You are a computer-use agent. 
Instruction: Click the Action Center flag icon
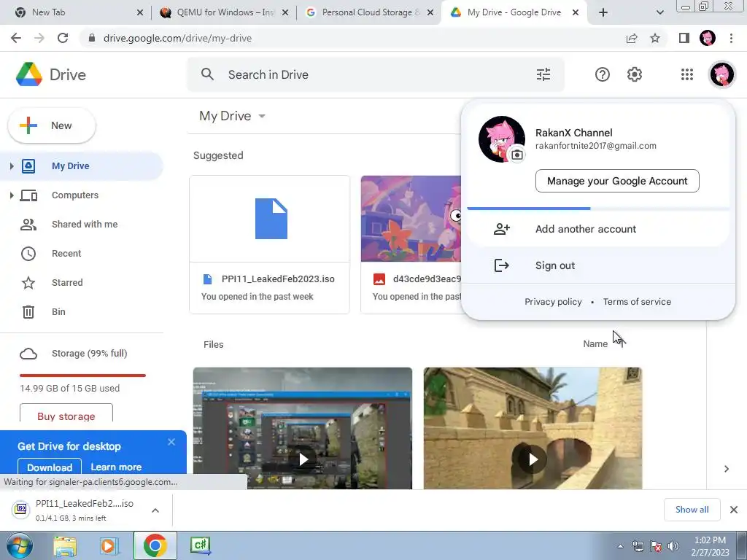tap(656, 546)
